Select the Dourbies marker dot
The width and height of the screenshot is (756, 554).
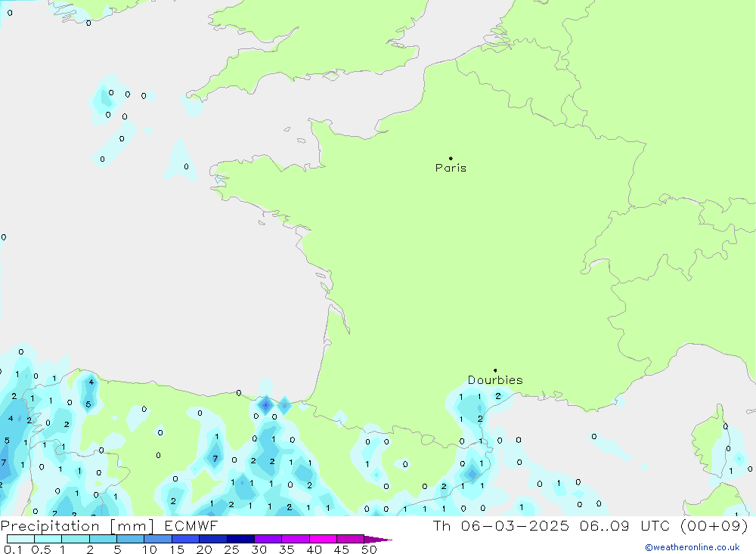(x=495, y=370)
